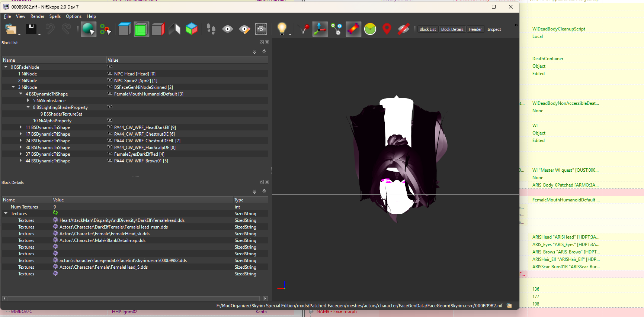Float the Block Details panel
Viewport: 644px width, 317px height.
click(x=262, y=182)
